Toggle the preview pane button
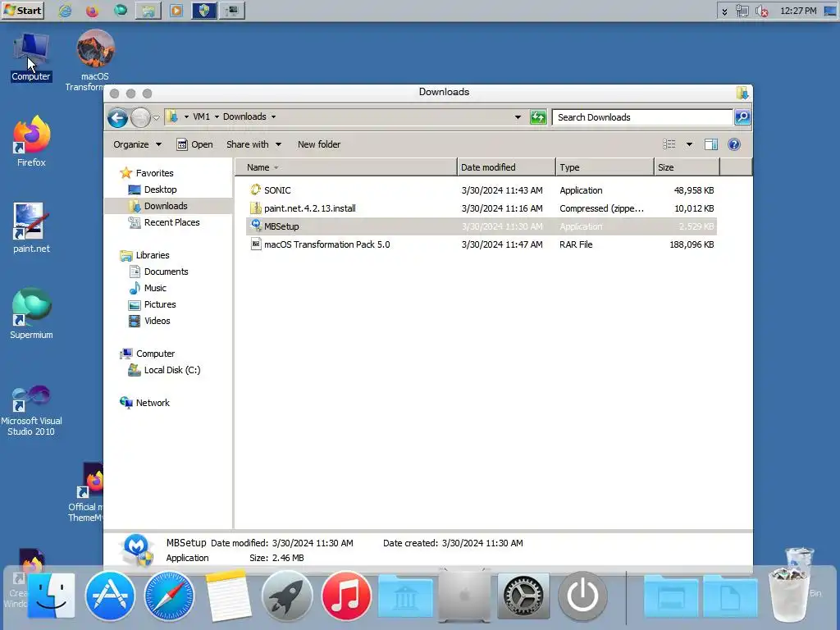Viewport: 840px width, 630px height. [x=711, y=144]
